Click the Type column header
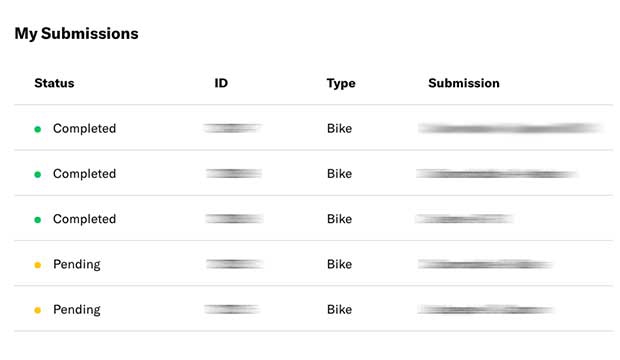The height and width of the screenshot is (360, 620). point(341,83)
